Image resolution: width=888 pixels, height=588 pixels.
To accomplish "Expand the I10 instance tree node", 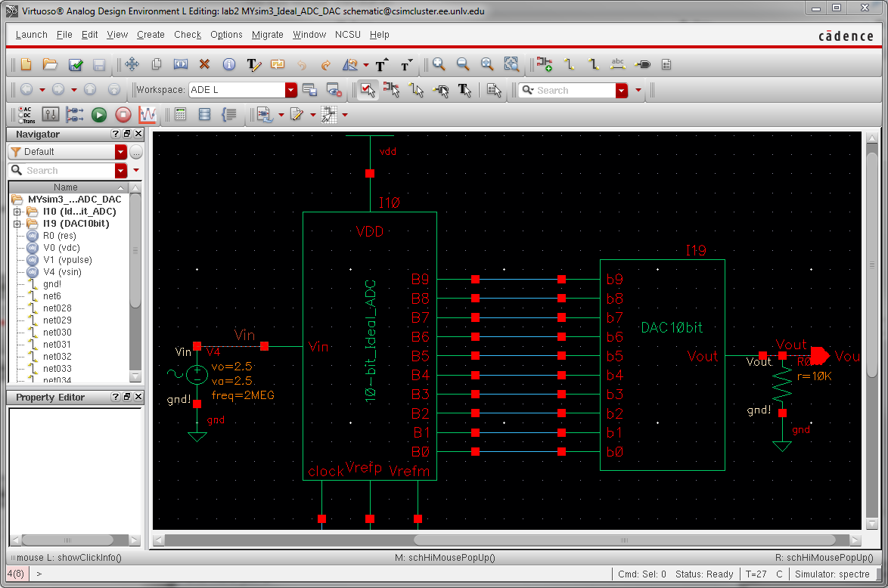I will (x=17, y=212).
